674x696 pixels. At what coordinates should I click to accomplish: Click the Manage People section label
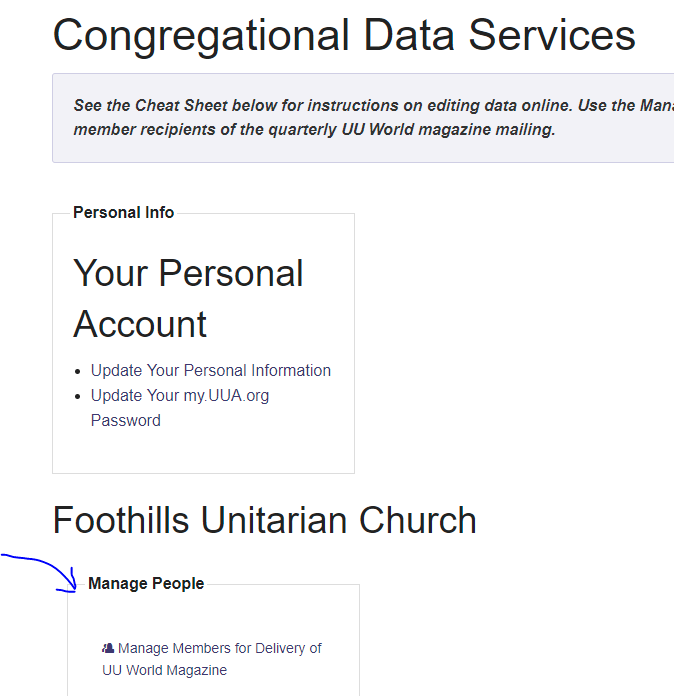pyautogui.click(x=146, y=583)
